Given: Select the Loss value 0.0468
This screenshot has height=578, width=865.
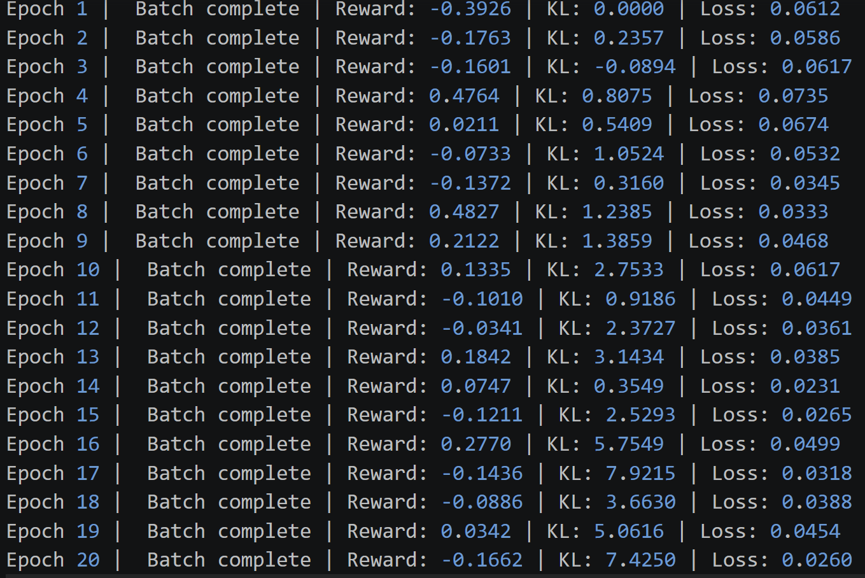Looking at the screenshot, I should tap(793, 241).
